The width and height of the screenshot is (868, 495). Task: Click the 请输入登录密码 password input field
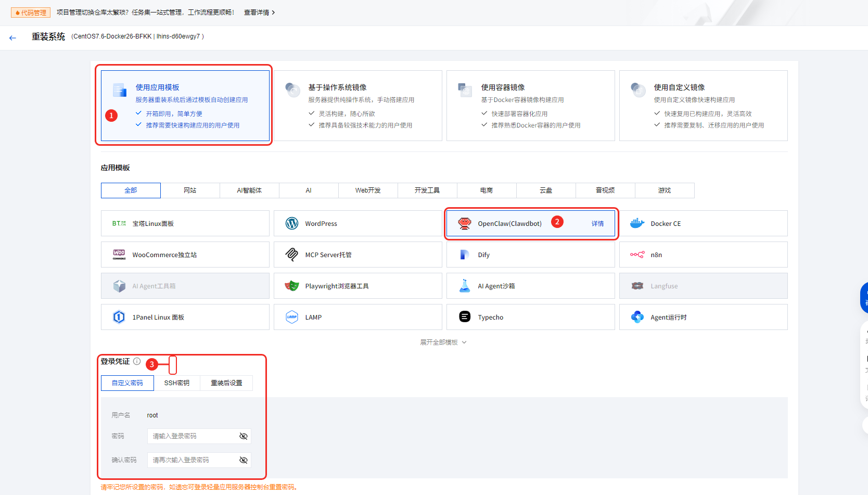pos(193,436)
